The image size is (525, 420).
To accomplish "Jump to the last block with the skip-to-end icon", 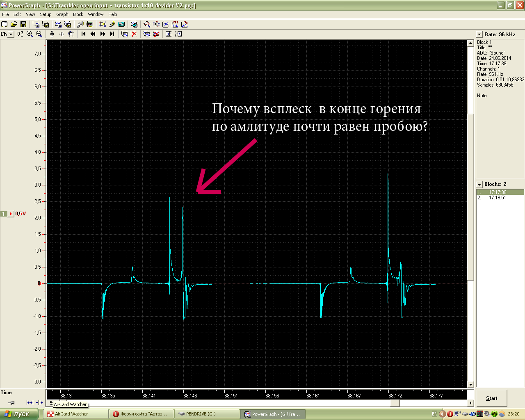I will tap(112, 34).
